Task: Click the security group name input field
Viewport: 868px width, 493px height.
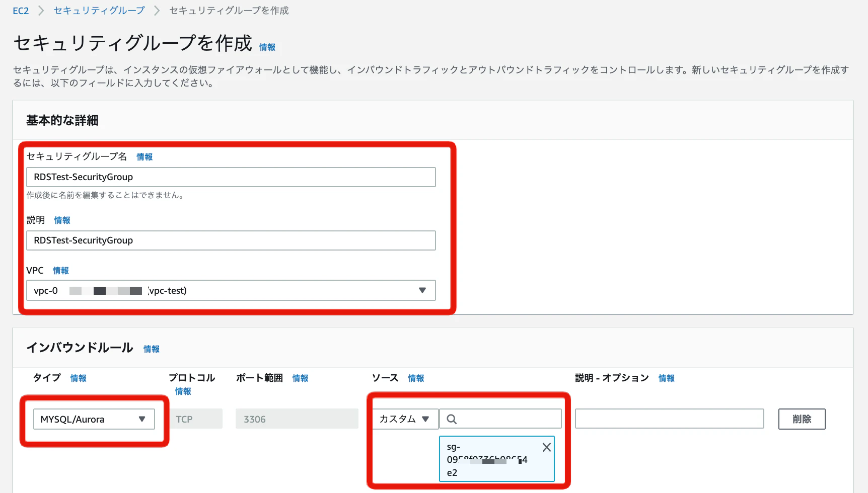Action: click(231, 177)
